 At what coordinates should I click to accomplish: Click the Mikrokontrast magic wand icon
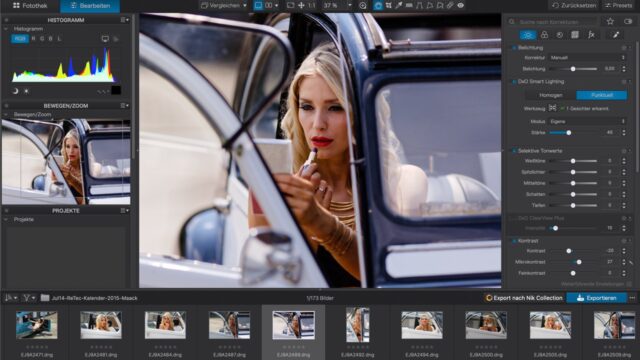(x=632, y=262)
